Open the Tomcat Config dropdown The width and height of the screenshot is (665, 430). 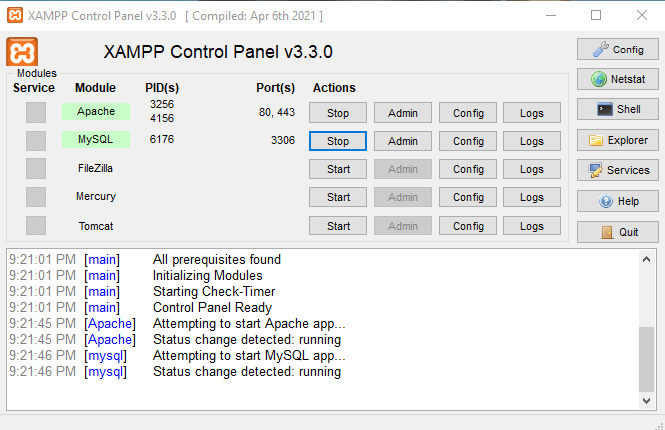[x=468, y=226]
